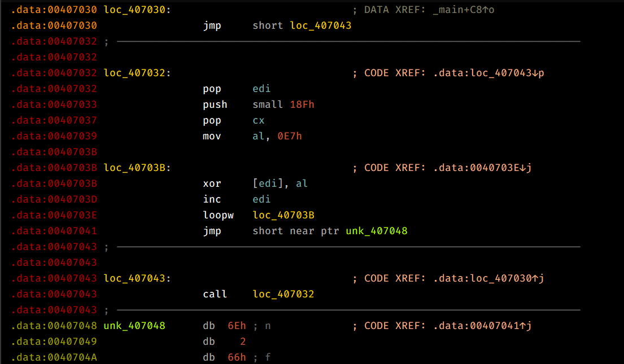624x364 pixels.
Task: Select the loc_407032 label definition
Action: point(137,73)
